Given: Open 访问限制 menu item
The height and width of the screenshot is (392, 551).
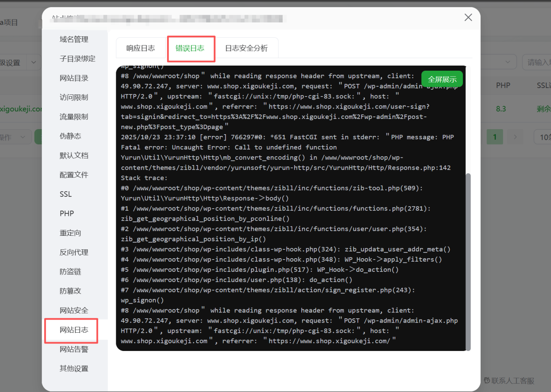Looking at the screenshot, I should (x=74, y=97).
